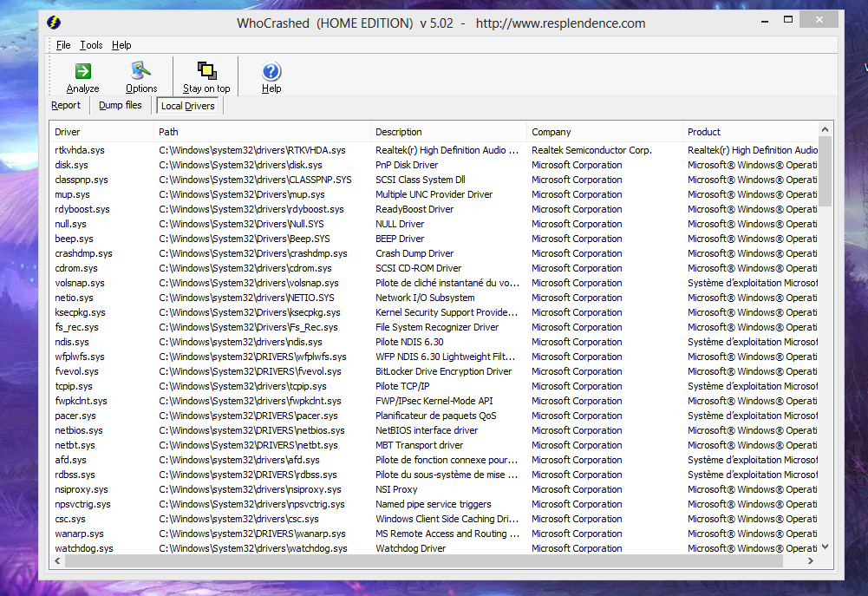Open the Options toolbar icon
This screenshot has height=596, width=868.
tap(140, 71)
